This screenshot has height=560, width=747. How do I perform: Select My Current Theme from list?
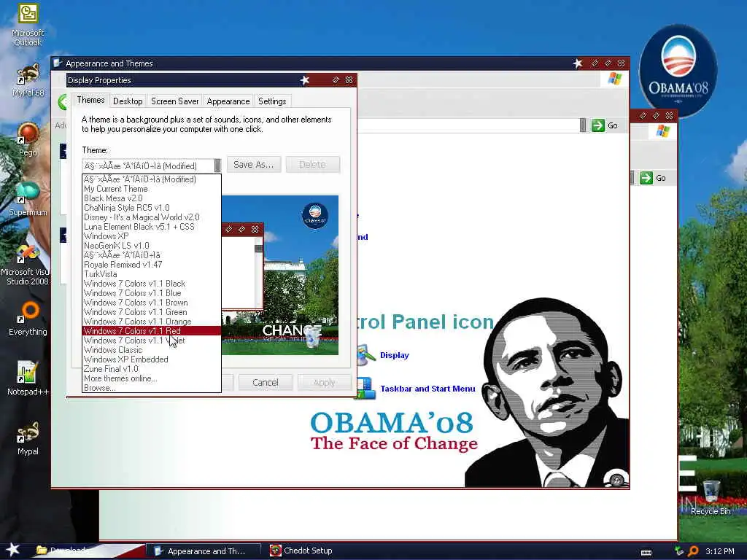click(152, 189)
